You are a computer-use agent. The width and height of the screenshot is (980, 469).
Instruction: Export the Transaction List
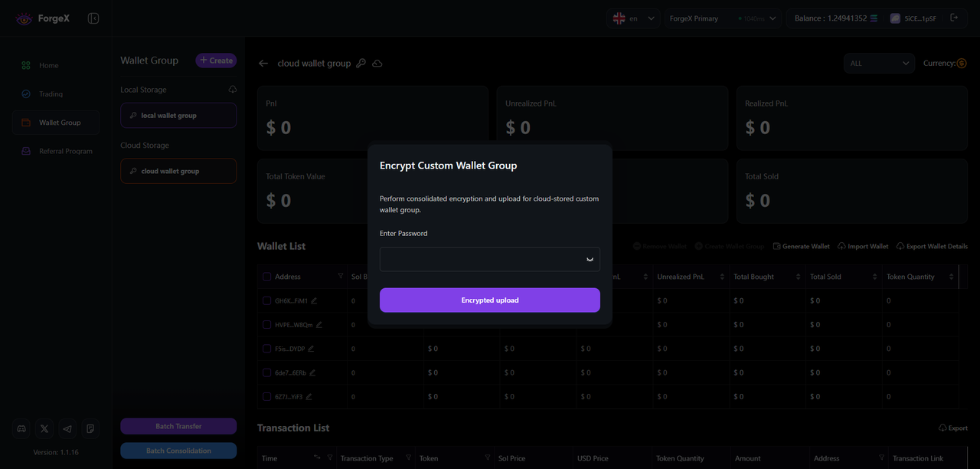tap(953, 428)
